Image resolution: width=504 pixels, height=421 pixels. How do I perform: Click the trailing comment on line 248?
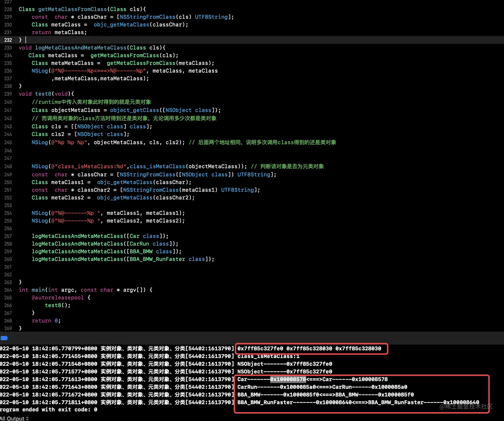coord(287,166)
